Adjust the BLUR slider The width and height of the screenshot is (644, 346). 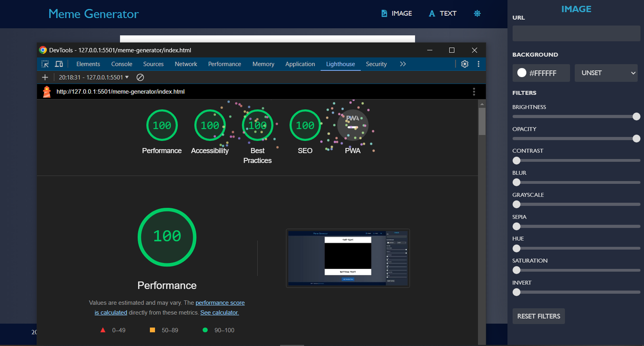pyautogui.click(x=576, y=182)
